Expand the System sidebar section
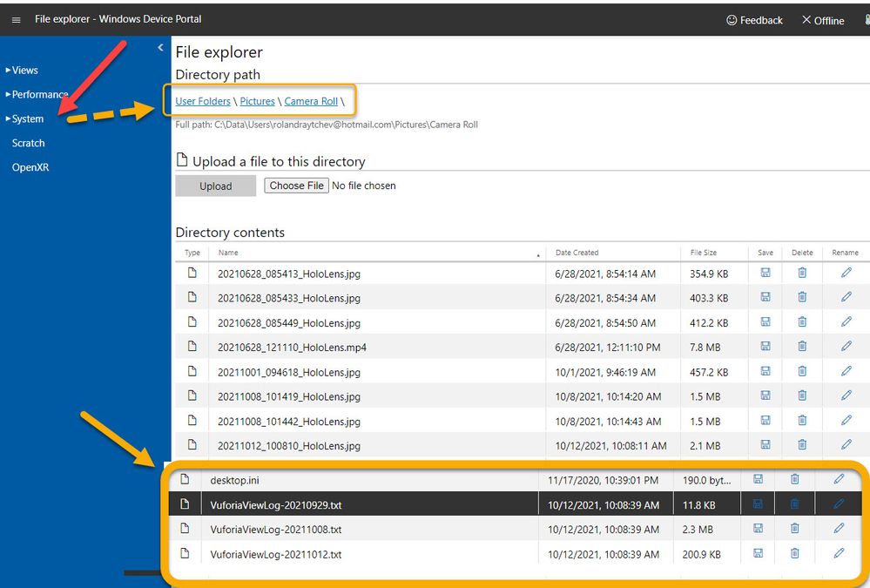Viewport: 870px width, 588px height. [27, 118]
